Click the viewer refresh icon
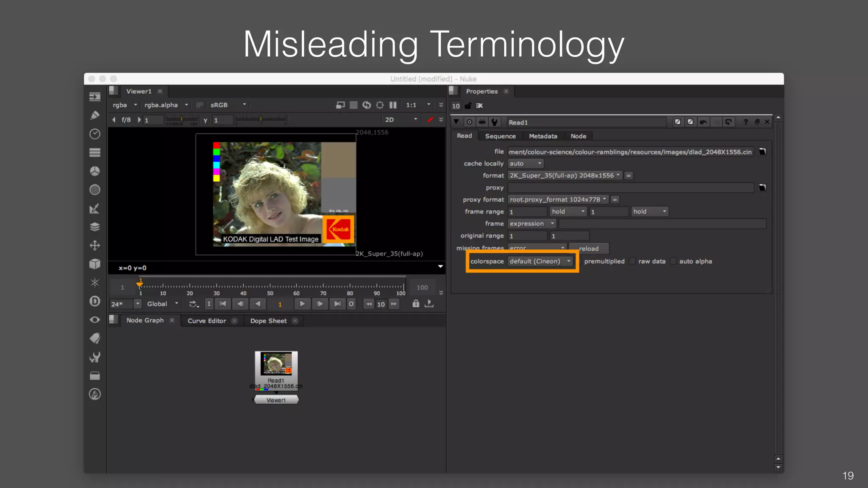This screenshot has height=488, width=868. click(x=367, y=105)
